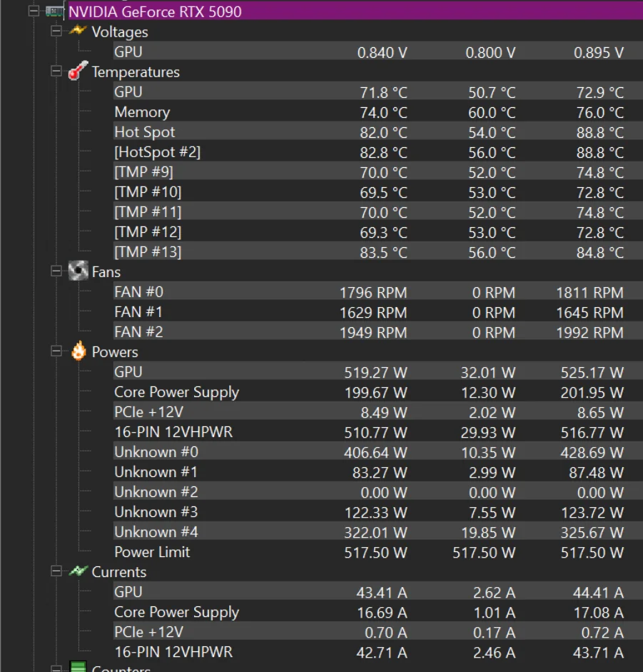Click the green Counters icon
This screenshot has height=672, width=643.
78,666
